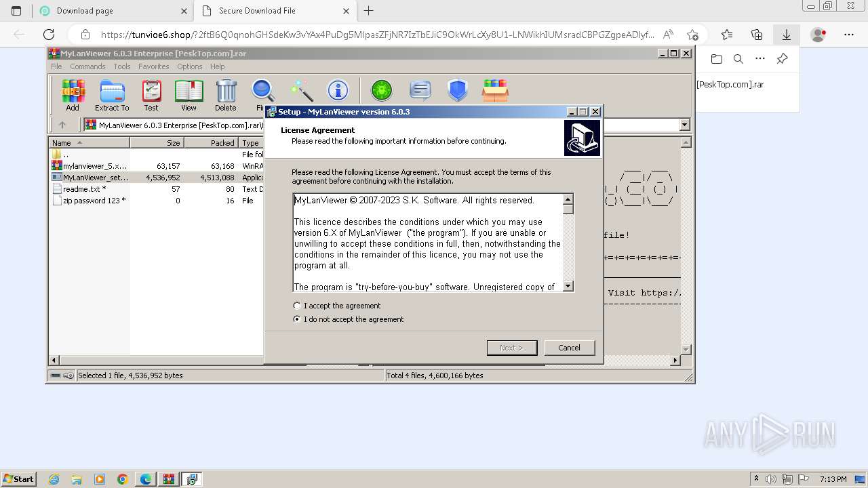
Task: Click the Test archive toolbar icon
Action: (151, 95)
